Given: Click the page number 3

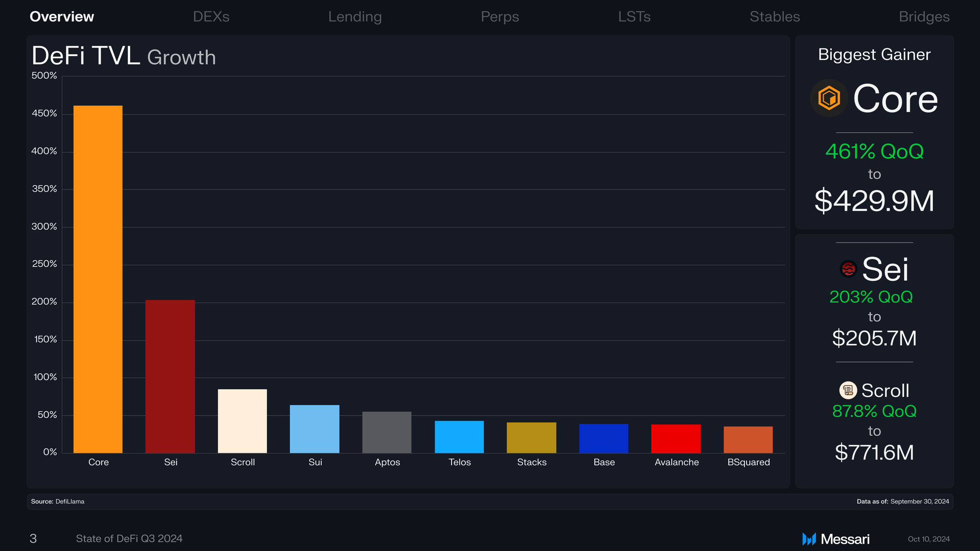Looking at the screenshot, I should (x=33, y=539).
